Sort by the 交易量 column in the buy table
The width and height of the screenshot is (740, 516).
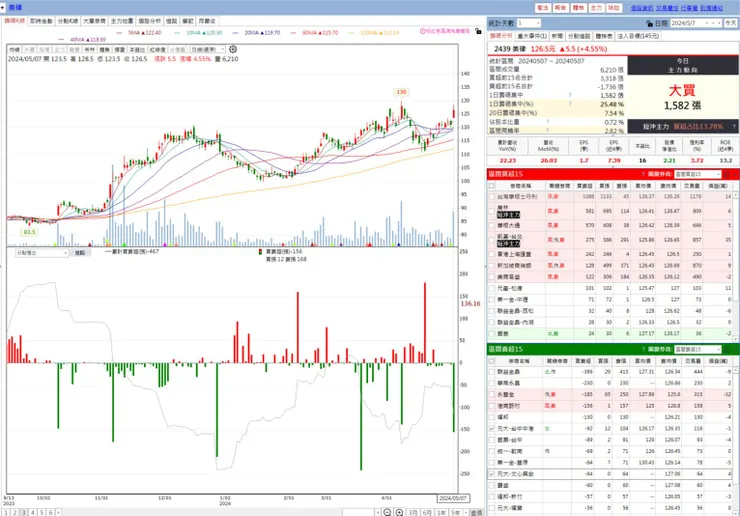pyautogui.click(x=692, y=186)
